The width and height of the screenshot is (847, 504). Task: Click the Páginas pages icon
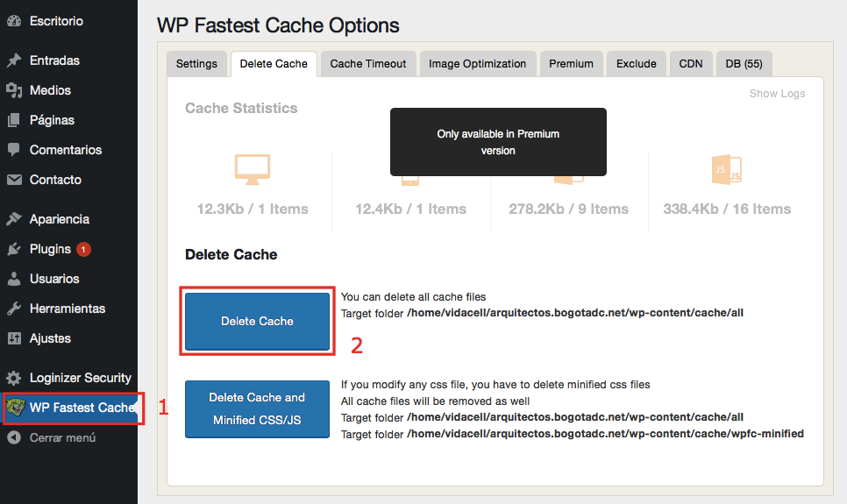tap(14, 120)
